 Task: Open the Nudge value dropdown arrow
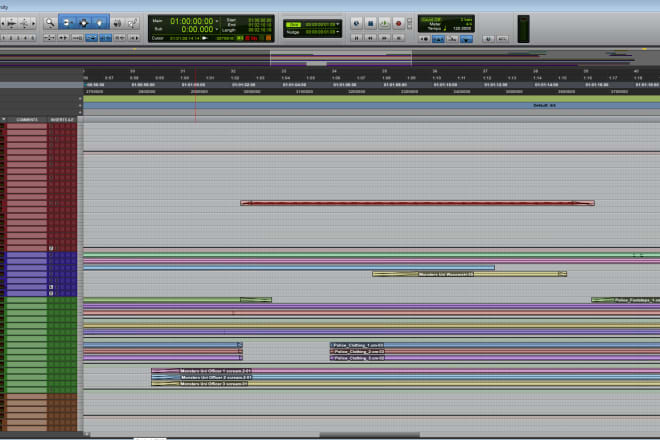[x=341, y=31]
